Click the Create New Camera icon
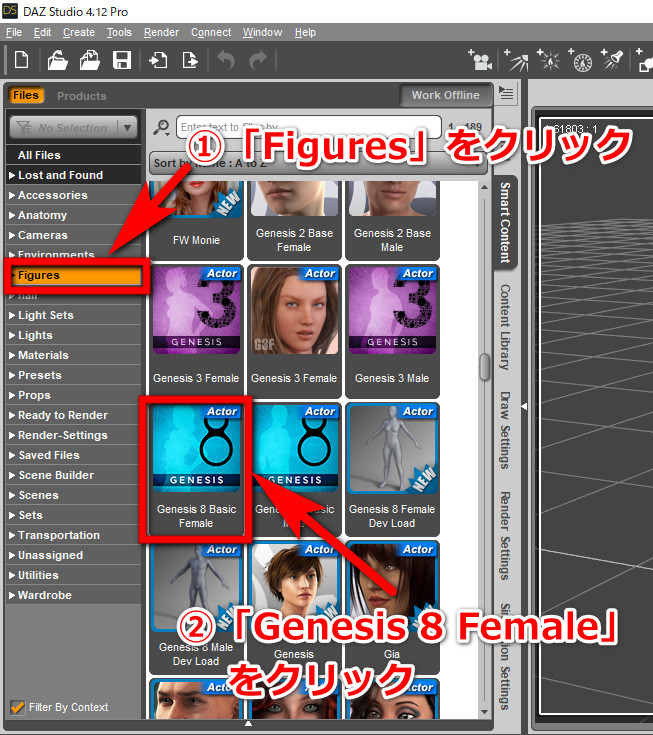The image size is (653, 735). point(484,60)
